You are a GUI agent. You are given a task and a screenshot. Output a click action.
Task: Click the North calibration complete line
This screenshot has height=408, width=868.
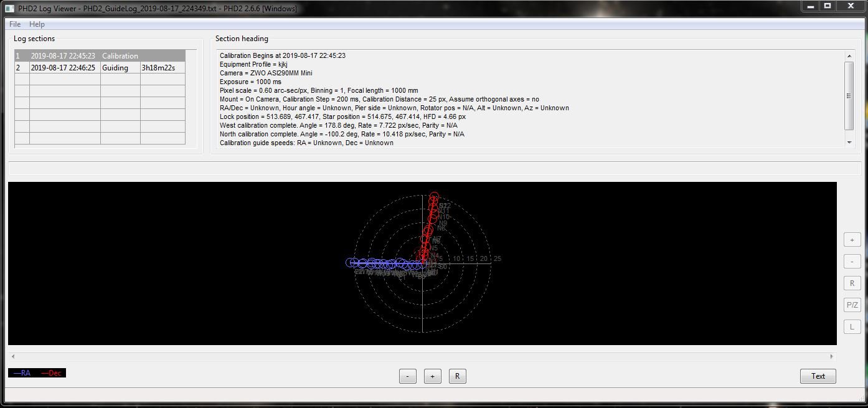click(x=342, y=134)
